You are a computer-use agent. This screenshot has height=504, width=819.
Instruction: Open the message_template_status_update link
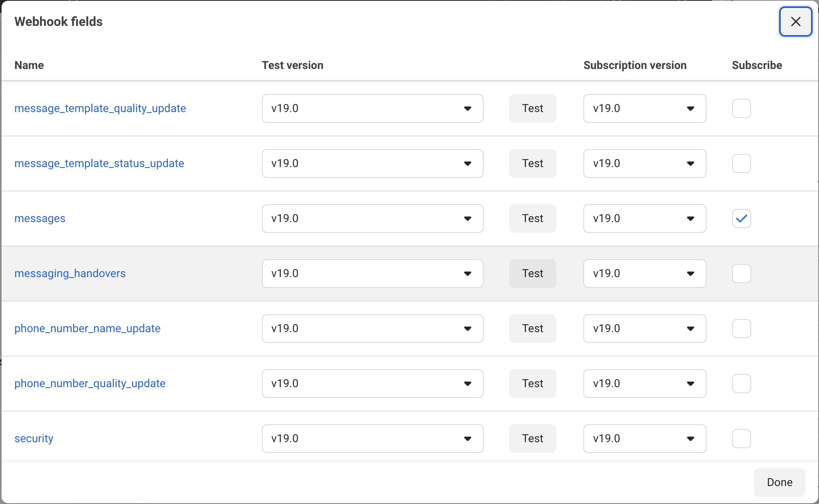99,163
